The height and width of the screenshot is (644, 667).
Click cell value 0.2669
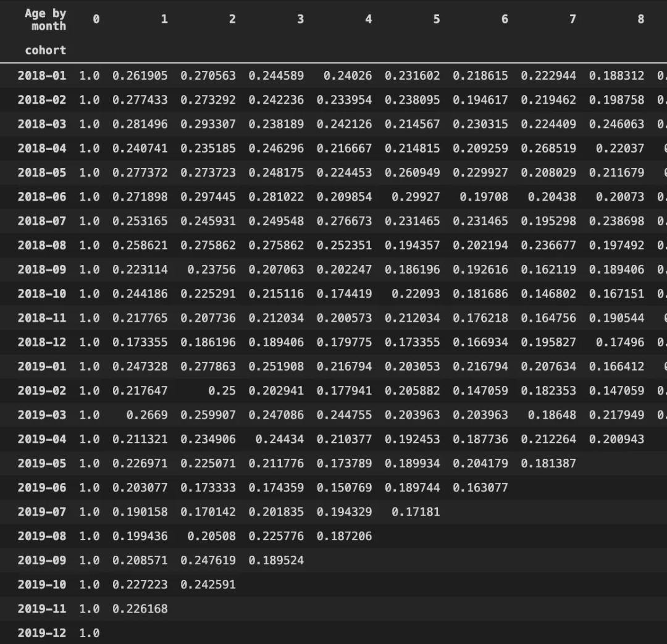point(147,415)
